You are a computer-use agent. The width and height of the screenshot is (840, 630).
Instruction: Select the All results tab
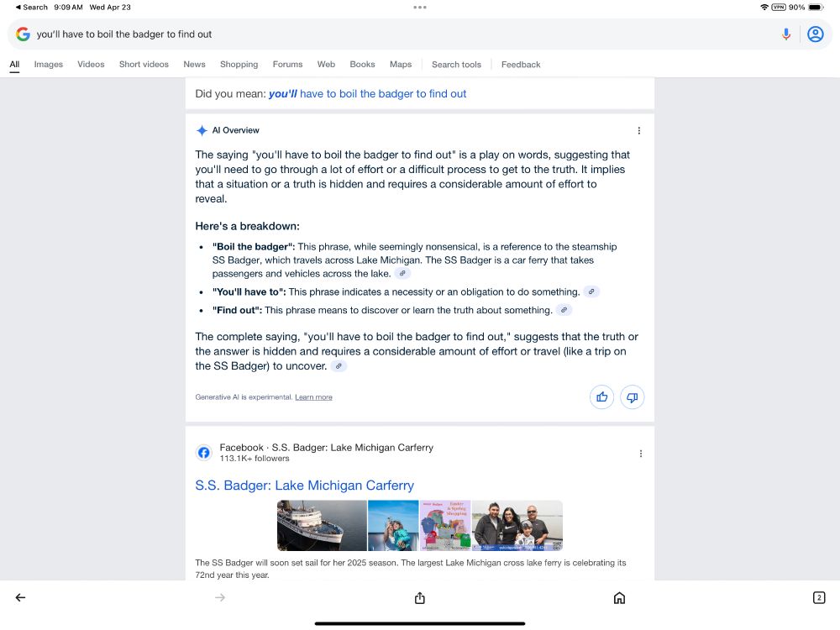(x=14, y=65)
